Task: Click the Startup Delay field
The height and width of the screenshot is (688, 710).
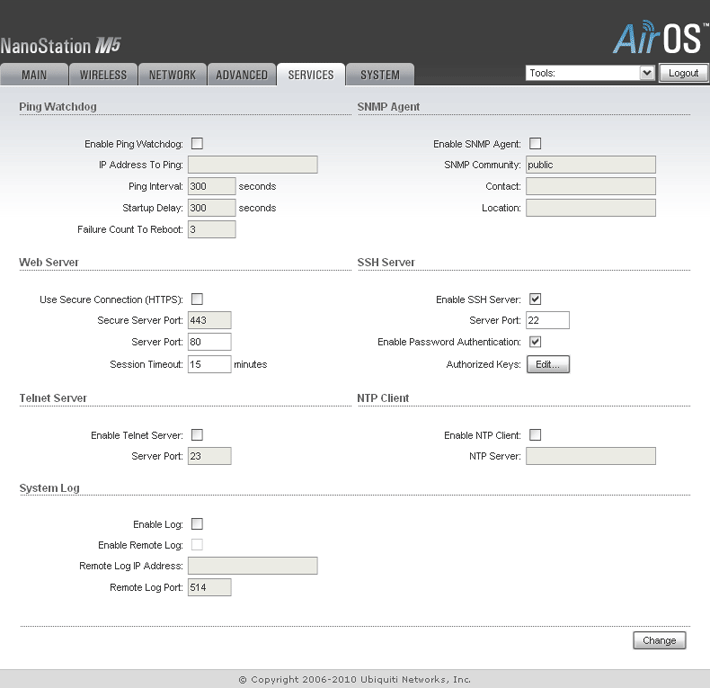Action: coord(211,208)
